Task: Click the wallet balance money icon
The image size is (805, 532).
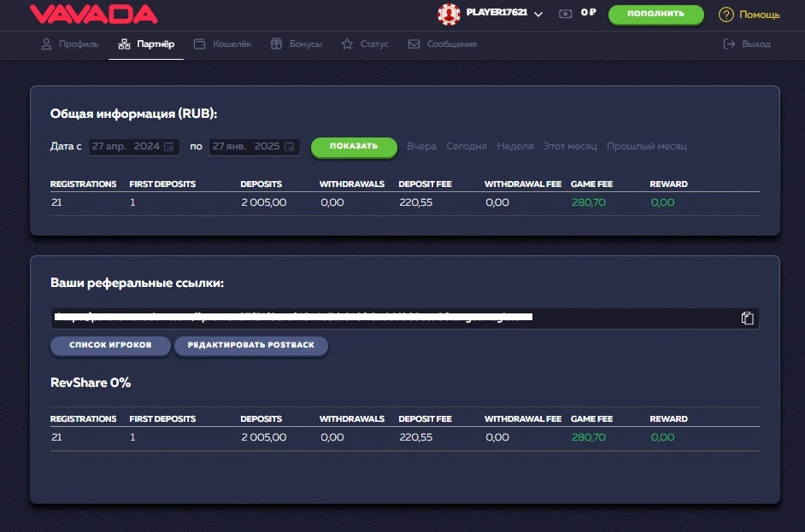Action: 565,14
